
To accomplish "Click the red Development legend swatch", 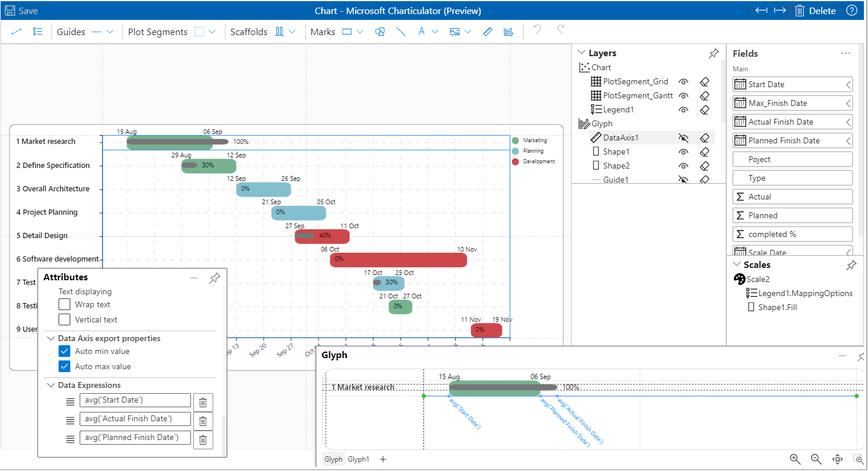I will [x=515, y=161].
